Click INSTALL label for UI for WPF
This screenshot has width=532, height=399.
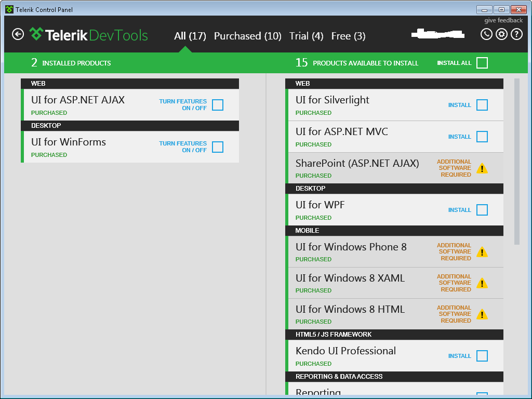point(460,210)
